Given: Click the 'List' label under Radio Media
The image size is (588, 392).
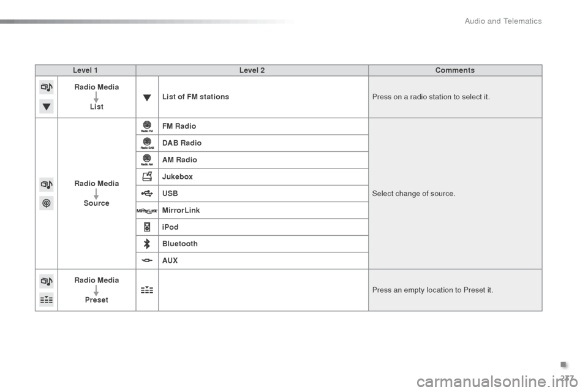Looking at the screenshot, I should coord(96,107).
